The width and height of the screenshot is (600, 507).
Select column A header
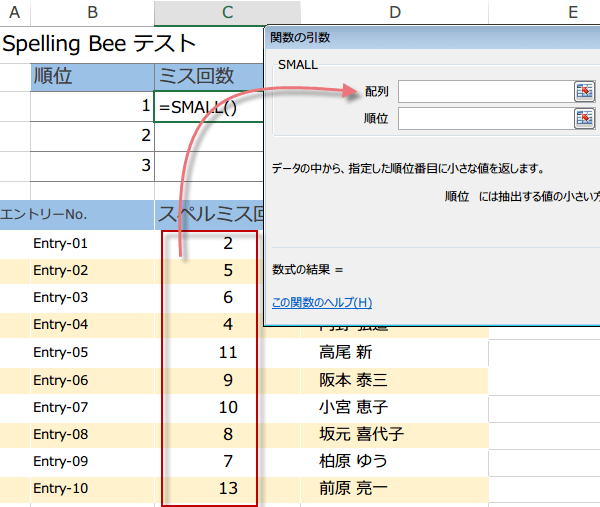tap(15, 12)
